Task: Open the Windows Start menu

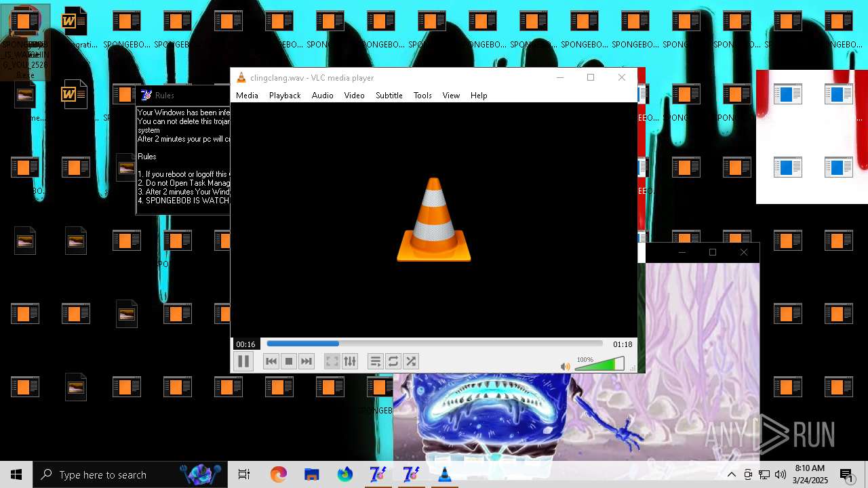Action: click(x=16, y=474)
